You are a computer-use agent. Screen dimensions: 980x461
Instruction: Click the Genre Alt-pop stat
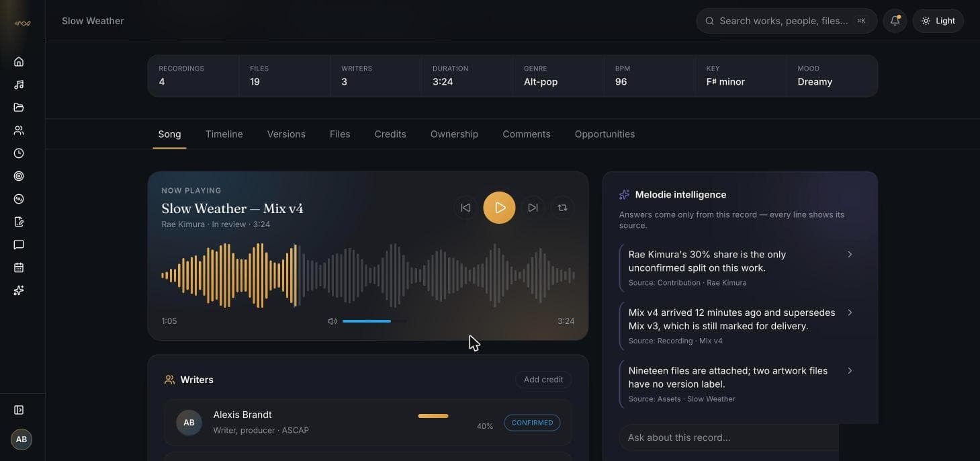tap(559, 75)
